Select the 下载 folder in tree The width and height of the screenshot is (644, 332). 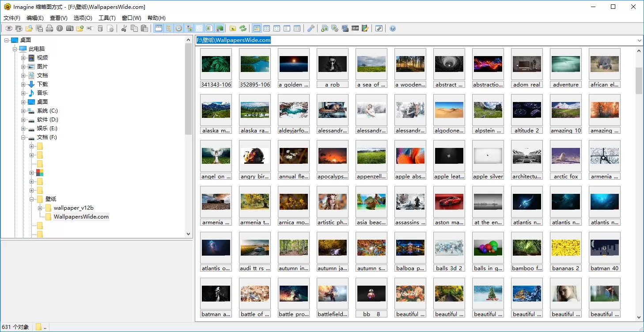[x=42, y=84]
